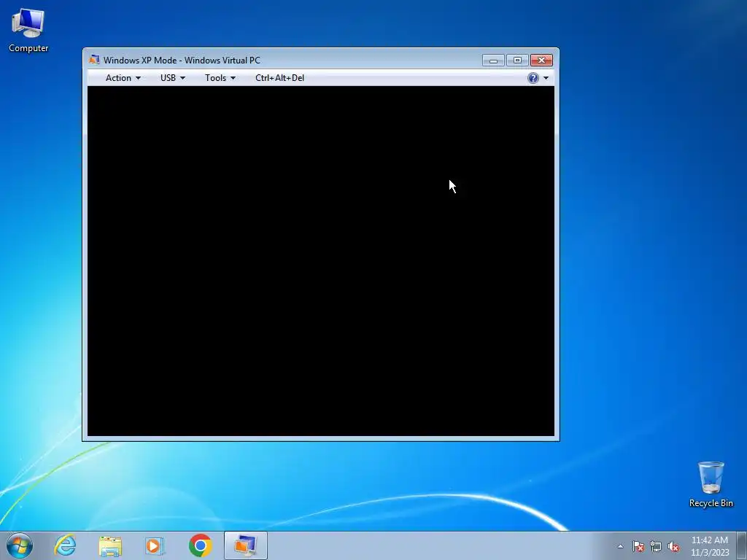Close the Windows XP Mode window
The width and height of the screenshot is (747, 560).
click(x=542, y=61)
